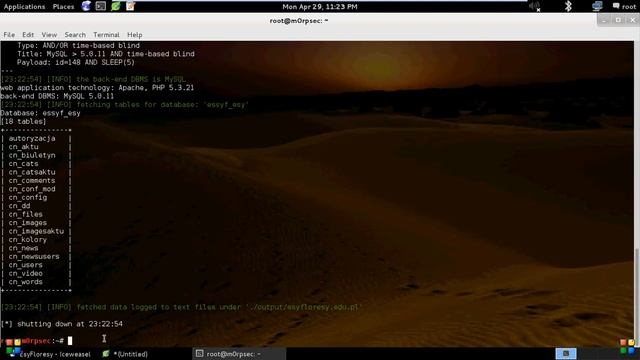Click 'Title: MySQL > 5.0.11 AND time-based blind' line
640x360 pixels.
click(x=106, y=54)
